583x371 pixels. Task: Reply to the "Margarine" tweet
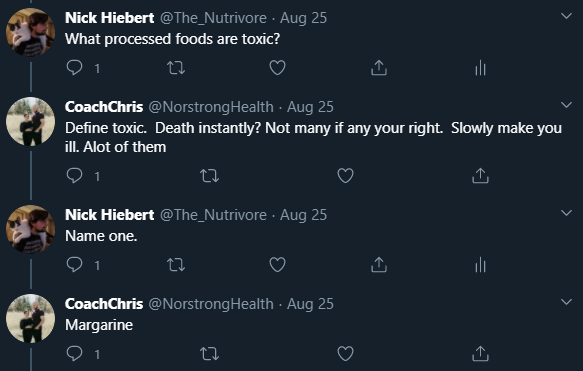[x=74, y=354]
